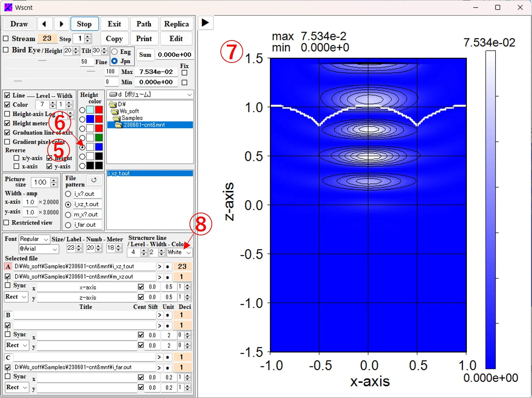
Task: Click the '>' button of file row A
Action: pos(160,266)
